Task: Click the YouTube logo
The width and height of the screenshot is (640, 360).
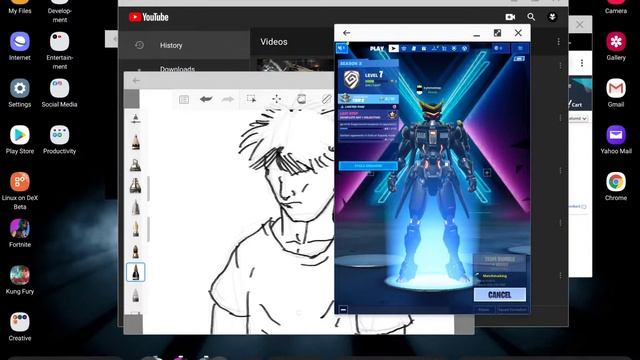Action: coord(149,17)
